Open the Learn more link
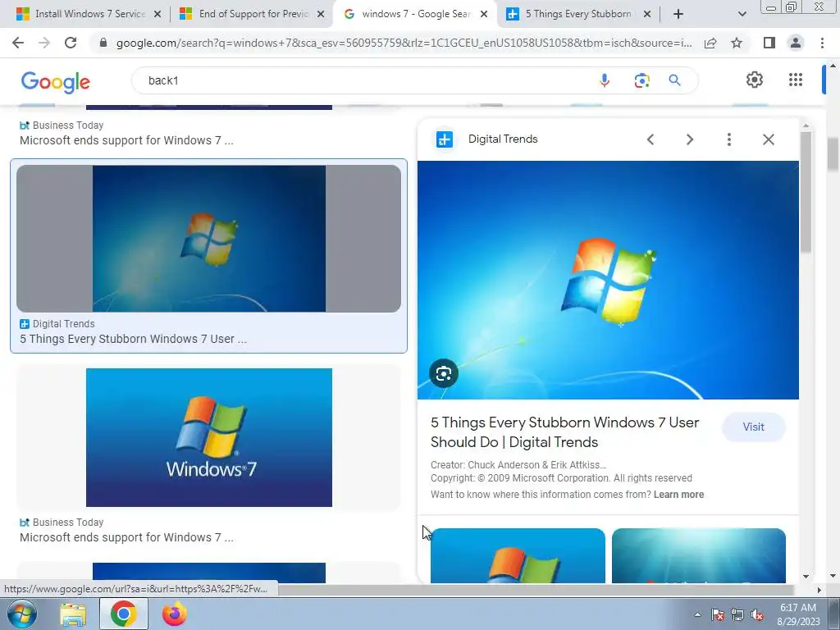 click(x=678, y=495)
